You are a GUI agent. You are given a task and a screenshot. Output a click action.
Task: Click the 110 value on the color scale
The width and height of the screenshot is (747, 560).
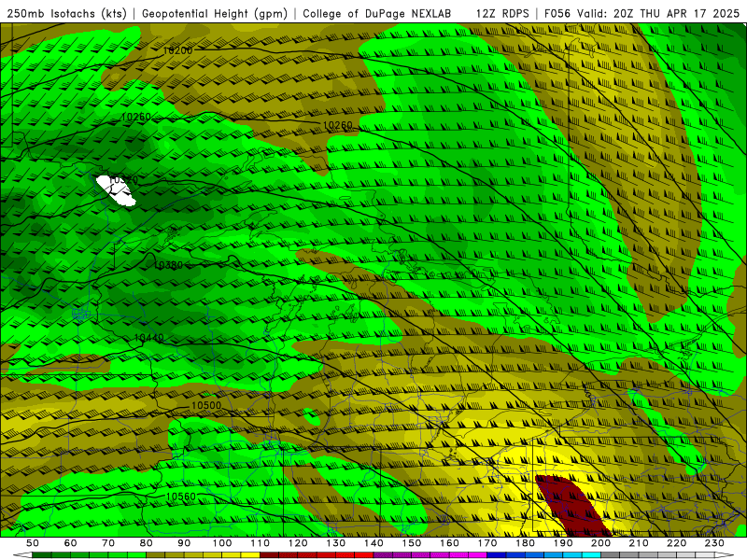pos(261,543)
